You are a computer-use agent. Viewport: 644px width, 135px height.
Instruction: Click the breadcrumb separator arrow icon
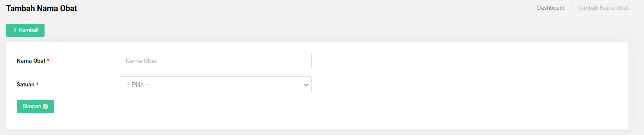click(571, 8)
